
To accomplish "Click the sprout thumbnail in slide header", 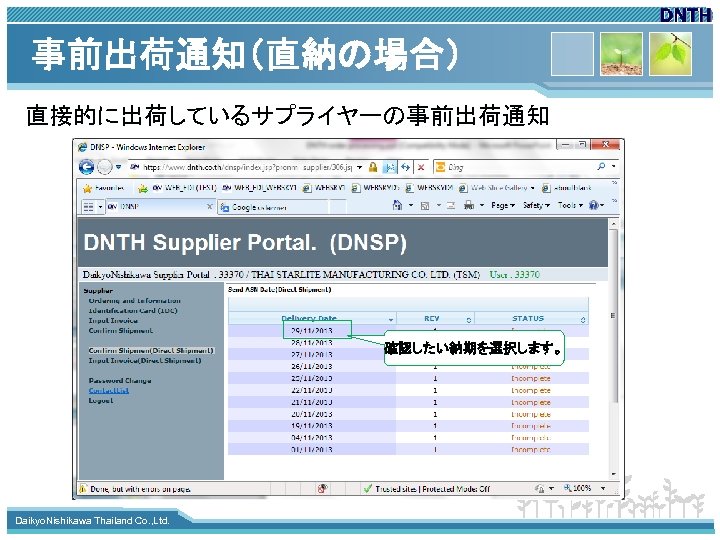I will [621, 54].
